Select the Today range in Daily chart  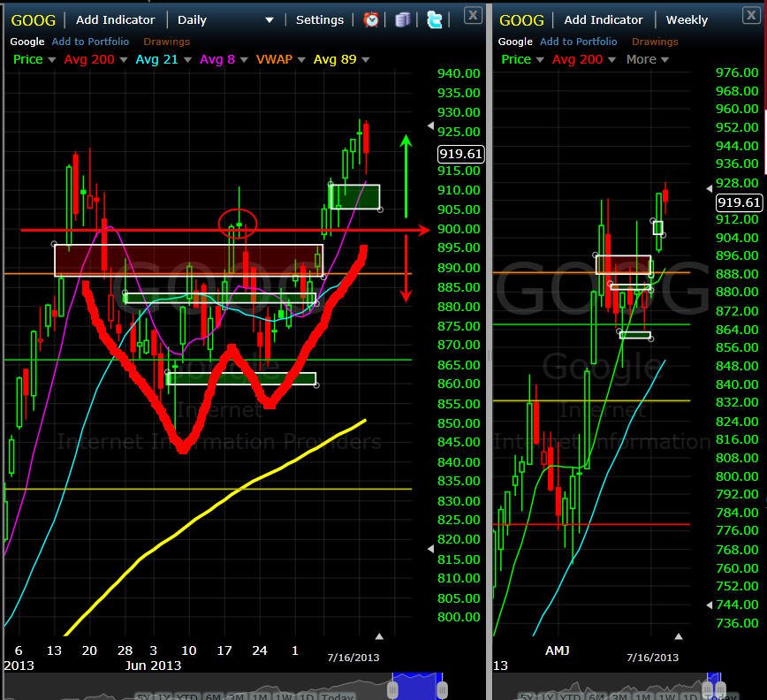[338, 696]
